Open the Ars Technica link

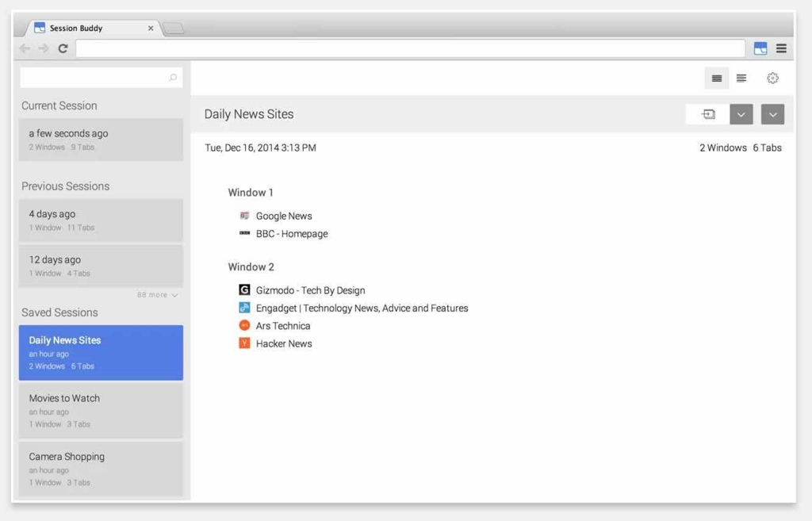283,326
